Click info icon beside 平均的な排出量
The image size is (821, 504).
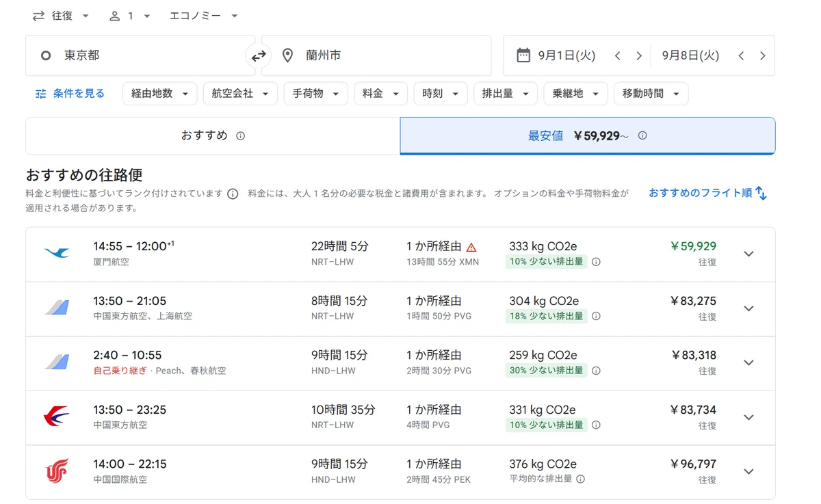point(580,479)
